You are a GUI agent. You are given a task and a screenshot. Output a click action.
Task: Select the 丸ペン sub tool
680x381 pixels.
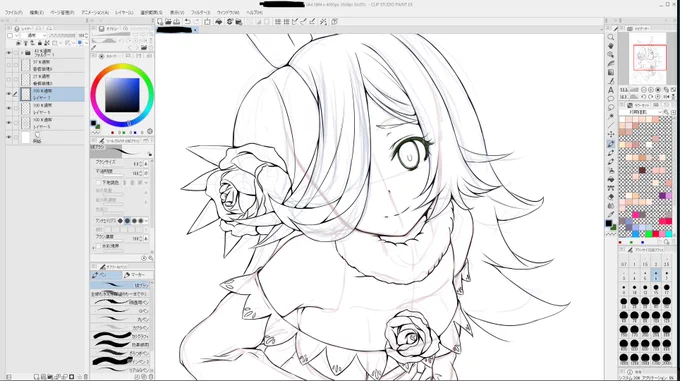[121, 319]
